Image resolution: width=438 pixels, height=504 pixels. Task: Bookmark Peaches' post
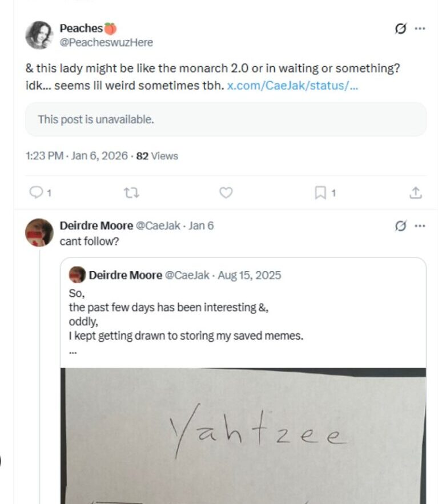point(321,193)
